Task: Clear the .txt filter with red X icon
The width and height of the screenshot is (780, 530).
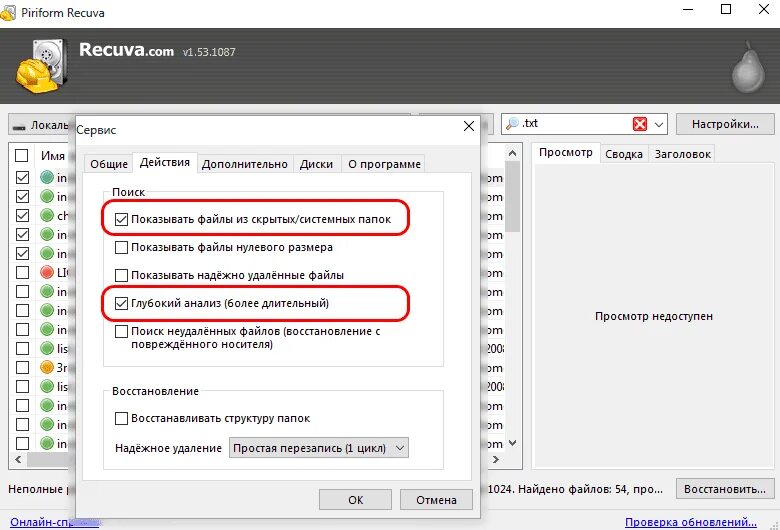Action: coord(640,124)
